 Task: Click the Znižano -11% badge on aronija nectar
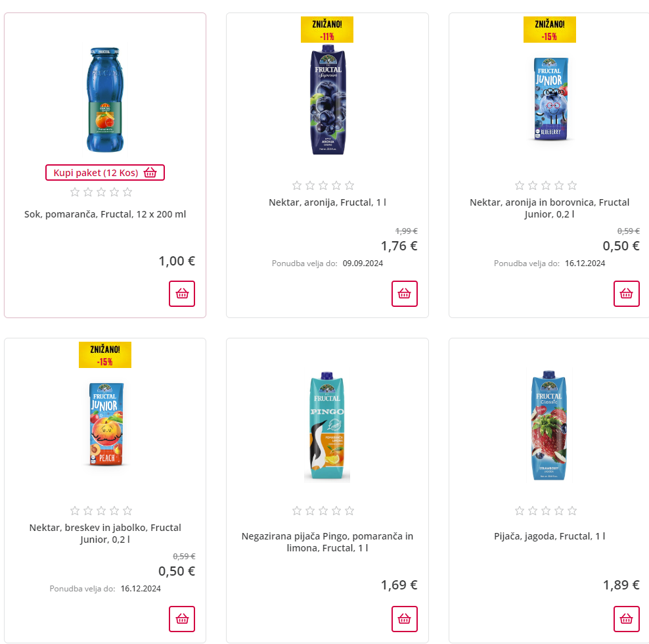pos(327,30)
